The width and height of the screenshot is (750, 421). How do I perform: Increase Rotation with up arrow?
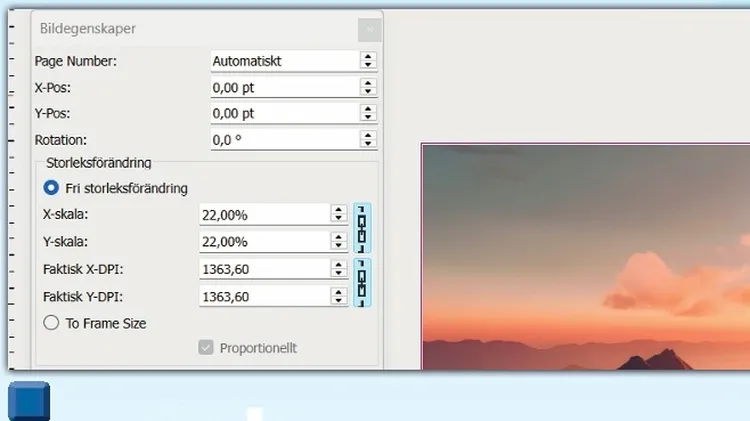368,135
